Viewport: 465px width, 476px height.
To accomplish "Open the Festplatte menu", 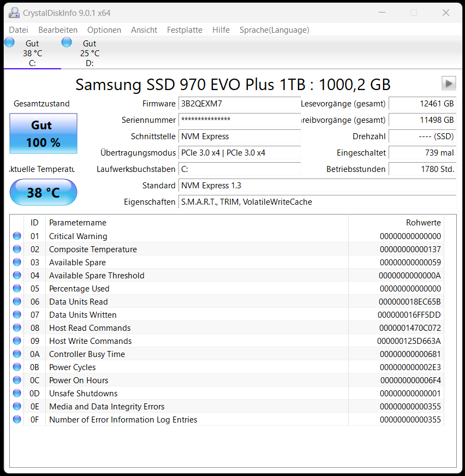I will (184, 29).
